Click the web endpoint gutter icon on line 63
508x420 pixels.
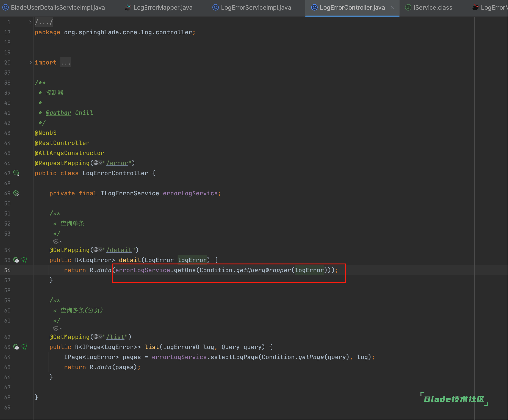(16, 347)
